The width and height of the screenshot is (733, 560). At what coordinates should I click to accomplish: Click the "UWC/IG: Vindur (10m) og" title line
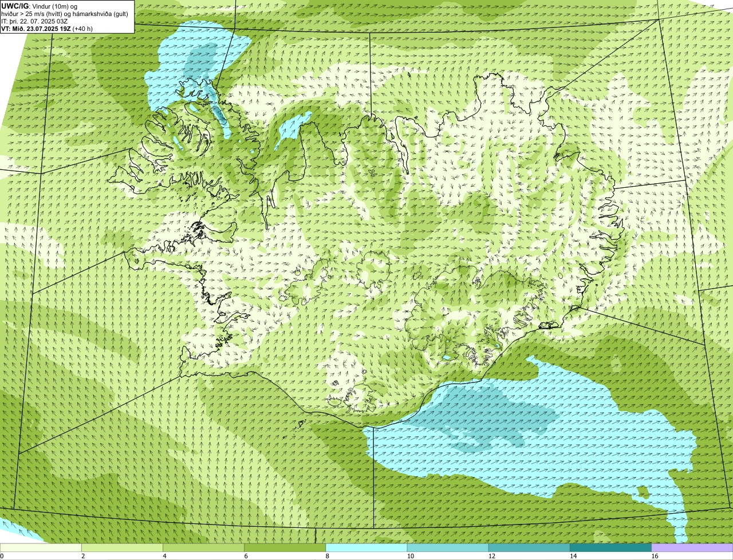point(39,6)
